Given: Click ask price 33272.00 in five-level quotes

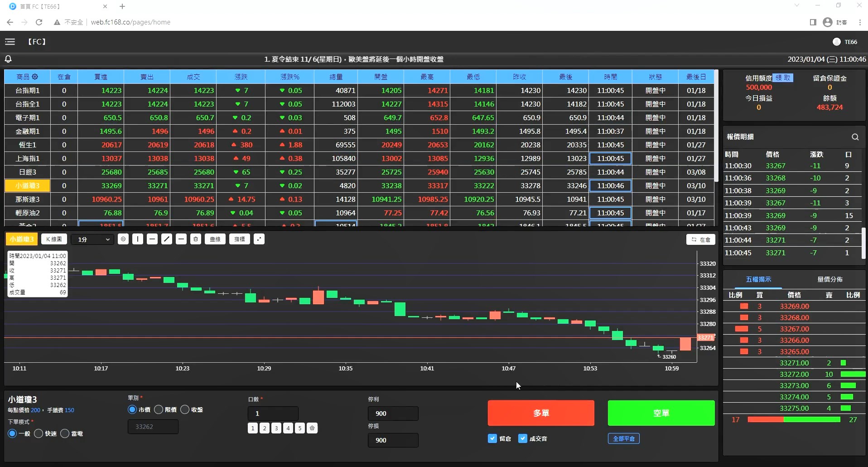Looking at the screenshot, I should [794, 374].
